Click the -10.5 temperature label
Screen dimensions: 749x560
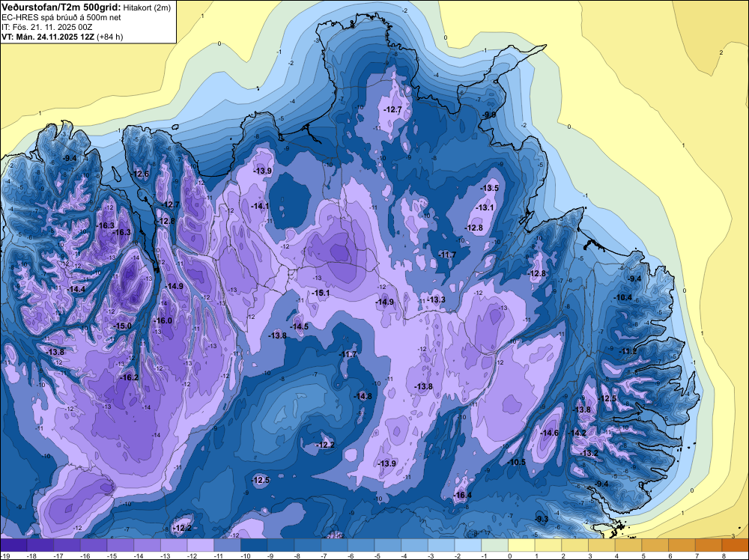point(516,462)
